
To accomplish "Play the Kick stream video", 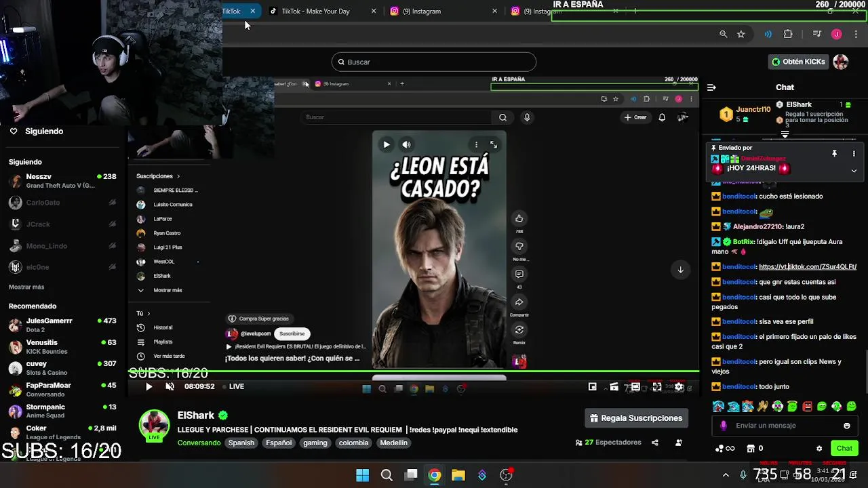I will pyautogui.click(x=149, y=386).
